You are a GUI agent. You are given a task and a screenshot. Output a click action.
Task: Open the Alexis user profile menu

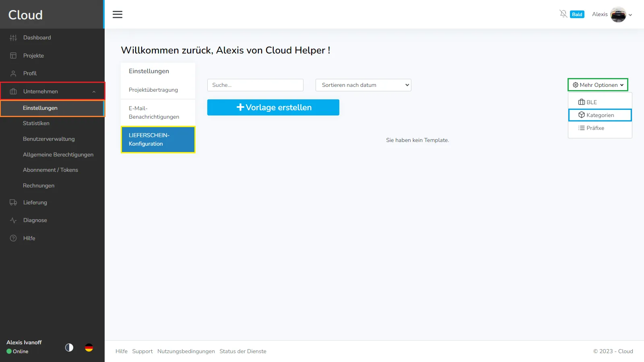click(612, 14)
